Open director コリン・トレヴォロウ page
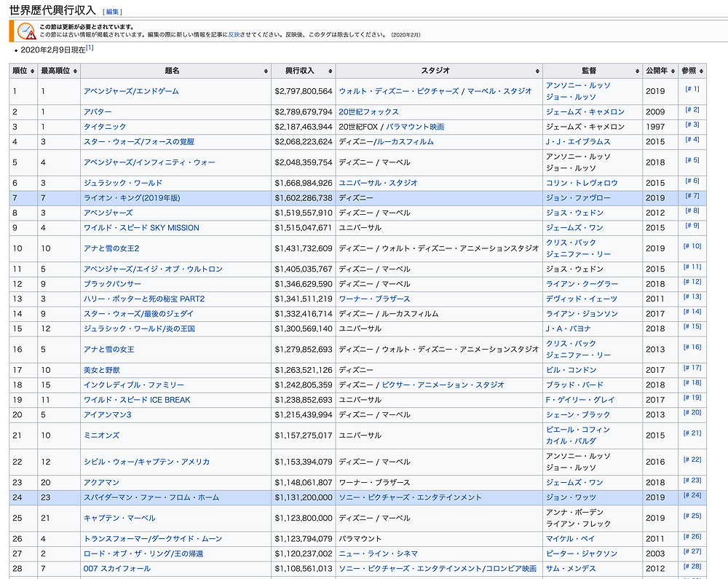 coord(582,183)
